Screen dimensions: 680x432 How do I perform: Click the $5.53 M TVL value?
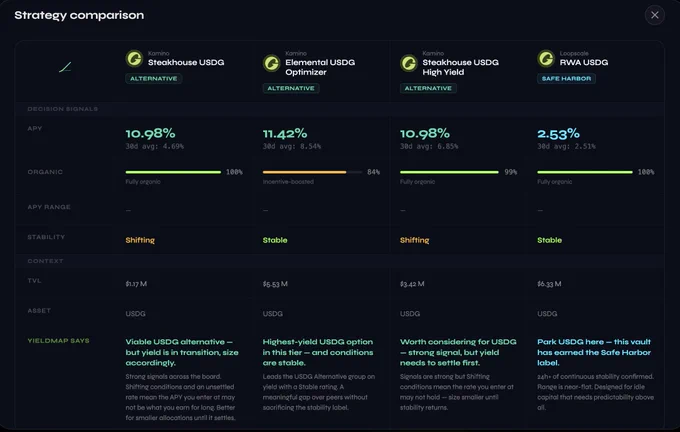(x=275, y=284)
